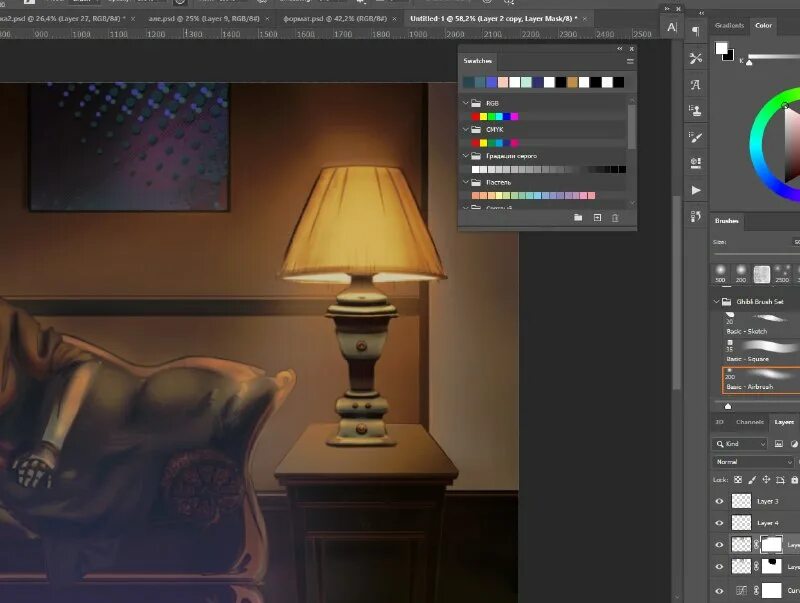Image resolution: width=800 pixels, height=603 pixels.
Task: Switch to the формат.psd document tab
Action: (335, 19)
